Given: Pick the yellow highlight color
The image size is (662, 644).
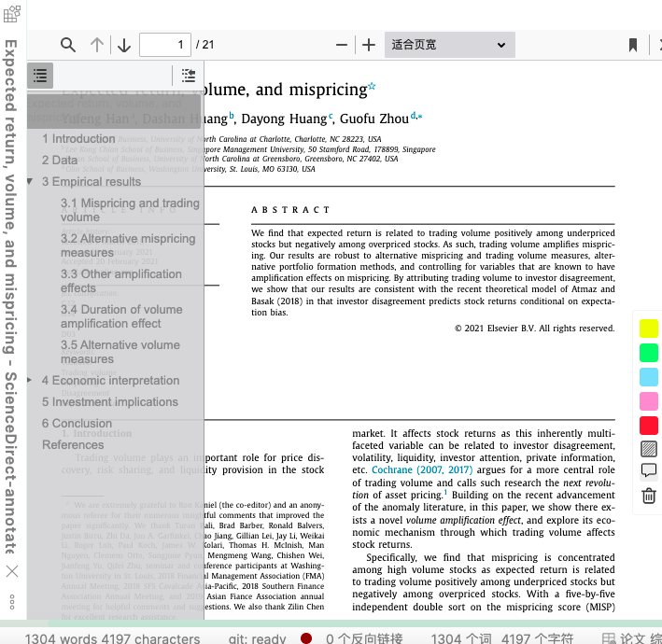Looking at the screenshot, I should [x=649, y=329].
